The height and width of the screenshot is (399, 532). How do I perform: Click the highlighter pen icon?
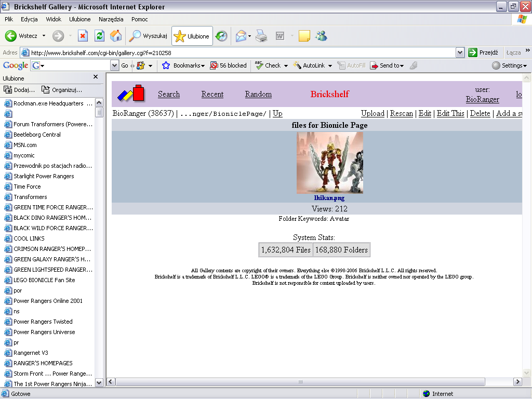413,65
